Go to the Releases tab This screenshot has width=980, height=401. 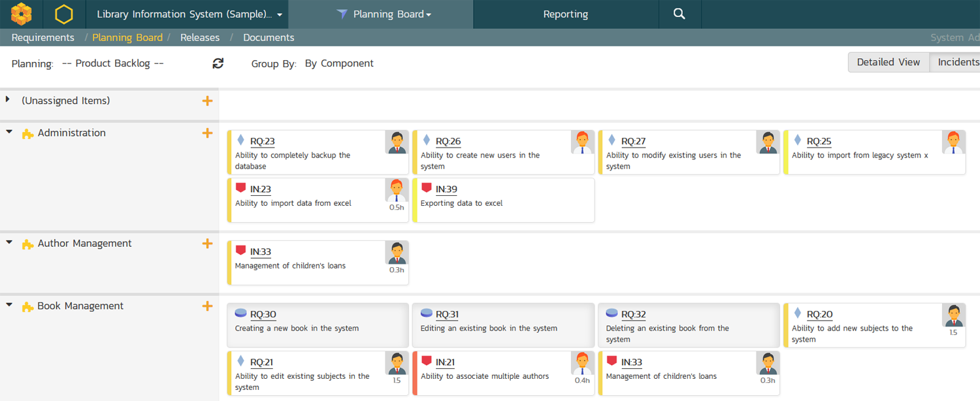click(200, 38)
